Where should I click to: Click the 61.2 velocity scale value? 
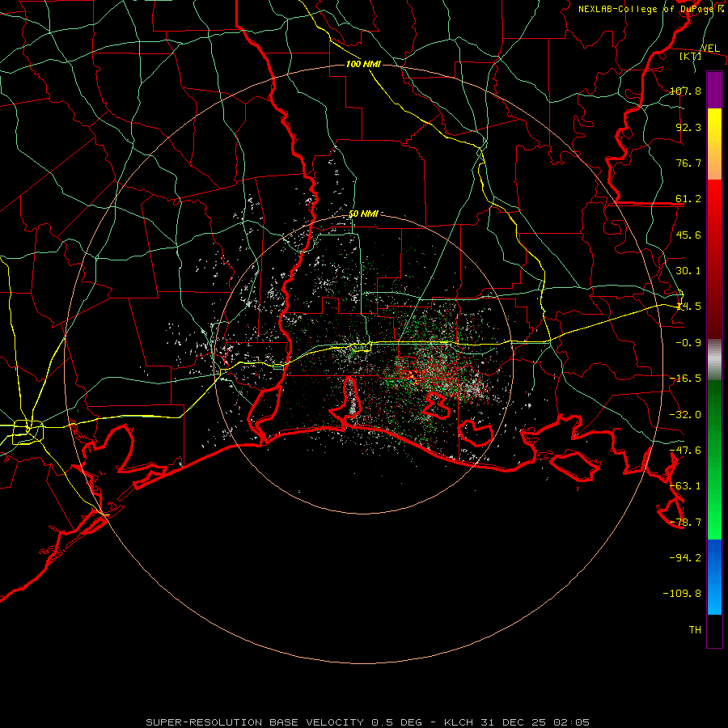(688, 199)
